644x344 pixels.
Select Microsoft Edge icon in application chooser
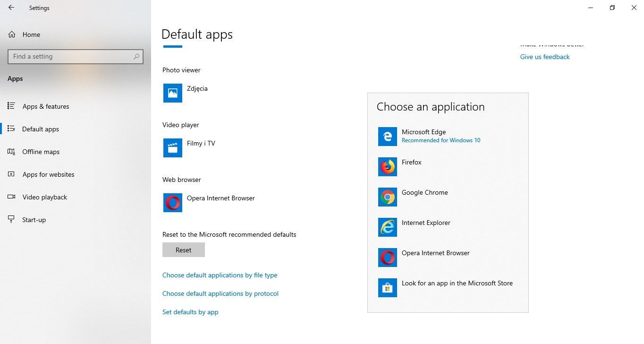click(x=387, y=137)
